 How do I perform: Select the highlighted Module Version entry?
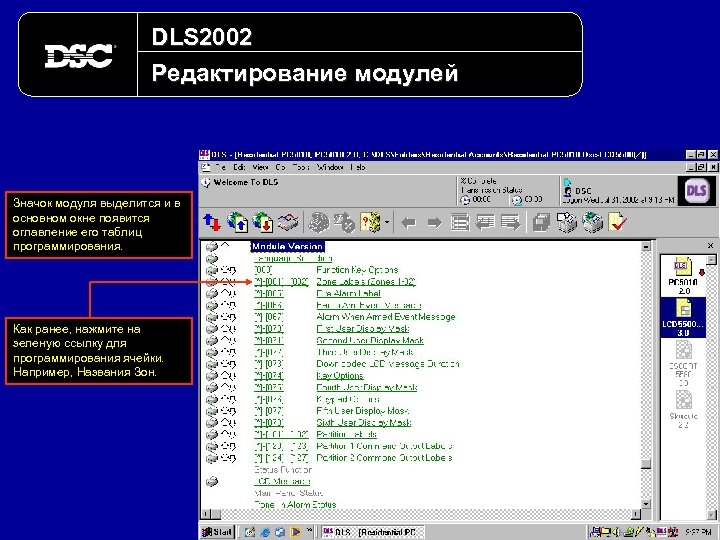pos(287,247)
